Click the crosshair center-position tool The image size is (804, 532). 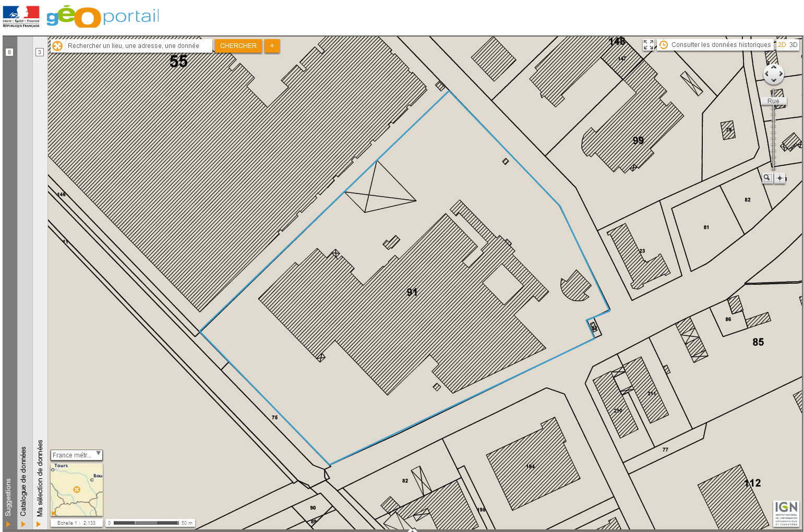coord(779,178)
